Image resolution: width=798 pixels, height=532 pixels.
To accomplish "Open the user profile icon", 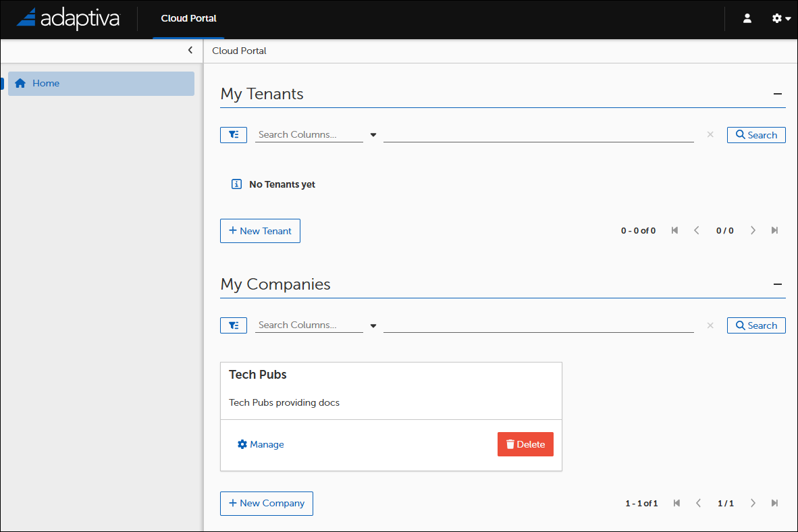I will [x=747, y=18].
